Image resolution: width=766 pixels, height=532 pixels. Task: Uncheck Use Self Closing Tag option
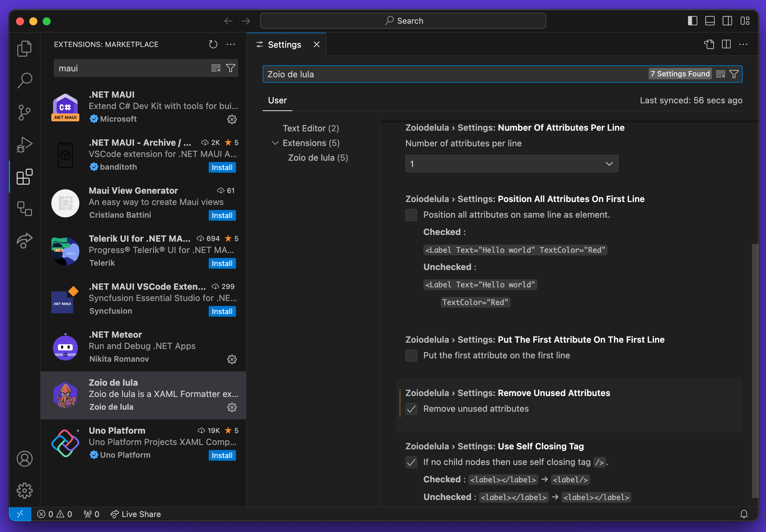click(x=411, y=462)
